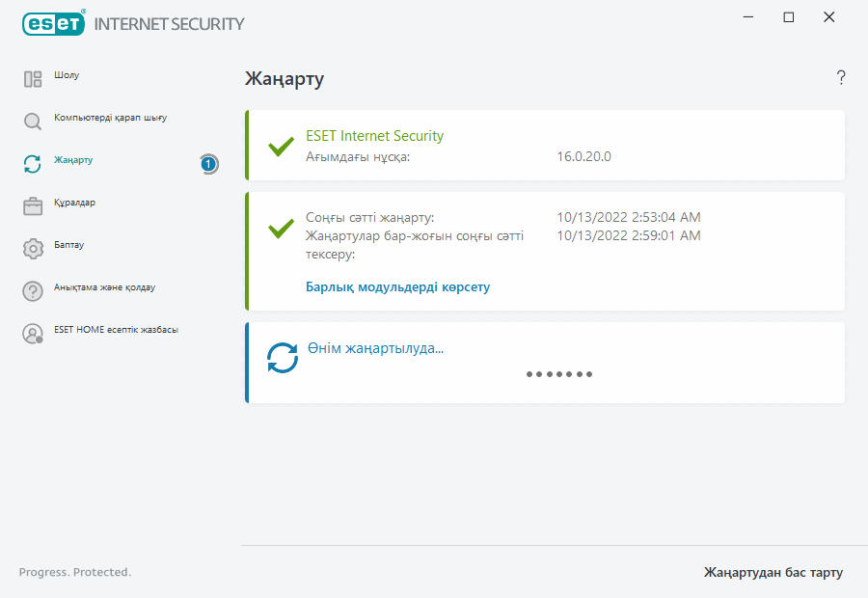
Task: Click the magnifier computer scan icon
Action: [33, 122]
